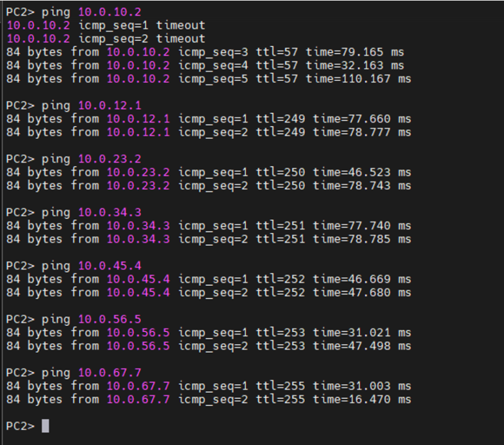Image resolution: width=504 pixels, height=445 pixels.
Task: Click the time=79.165 ms value
Action: pos(355,52)
